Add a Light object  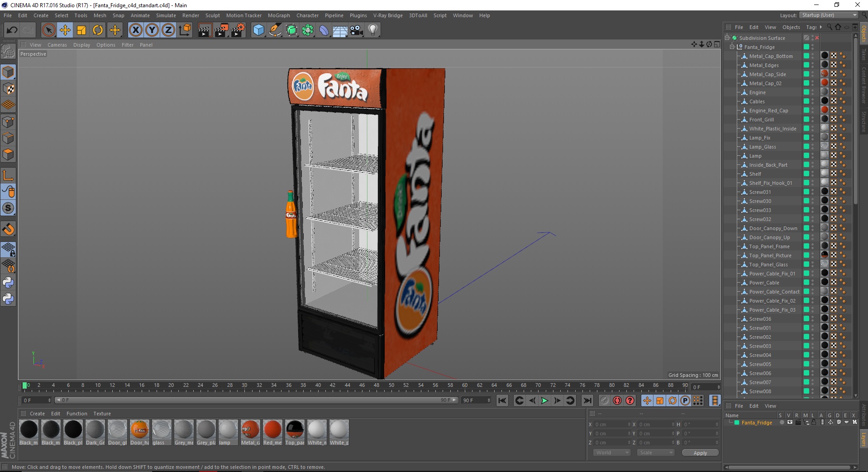373,30
